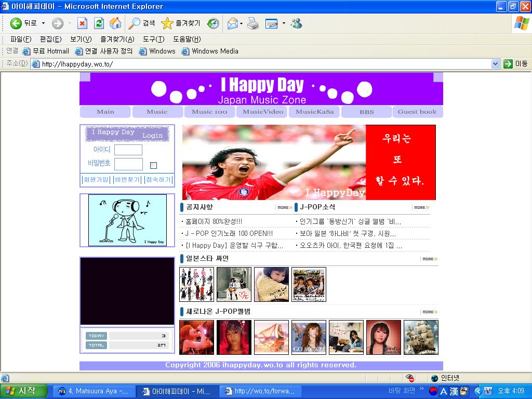
Task: Toggle the checkbox beside the password field
Action: click(x=153, y=165)
